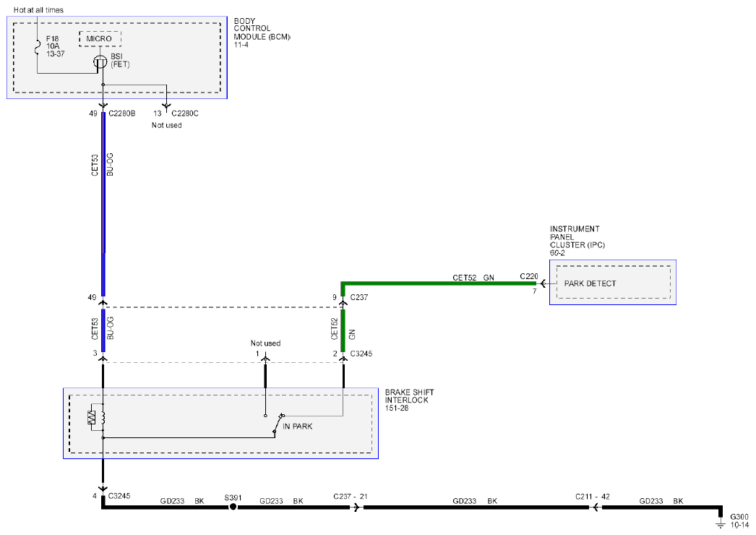Click 'GD233 BK' label left of S391
The height and width of the screenshot is (535, 756).
(182, 501)
